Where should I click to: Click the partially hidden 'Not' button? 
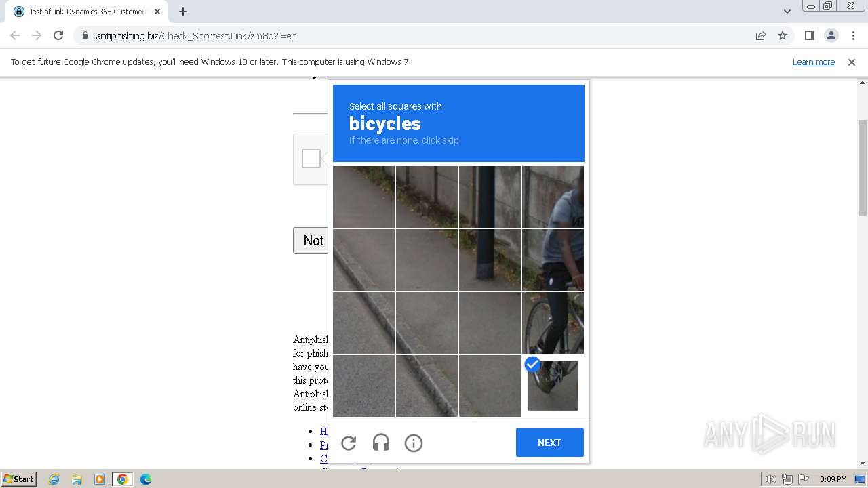click(x=311, y=241)
